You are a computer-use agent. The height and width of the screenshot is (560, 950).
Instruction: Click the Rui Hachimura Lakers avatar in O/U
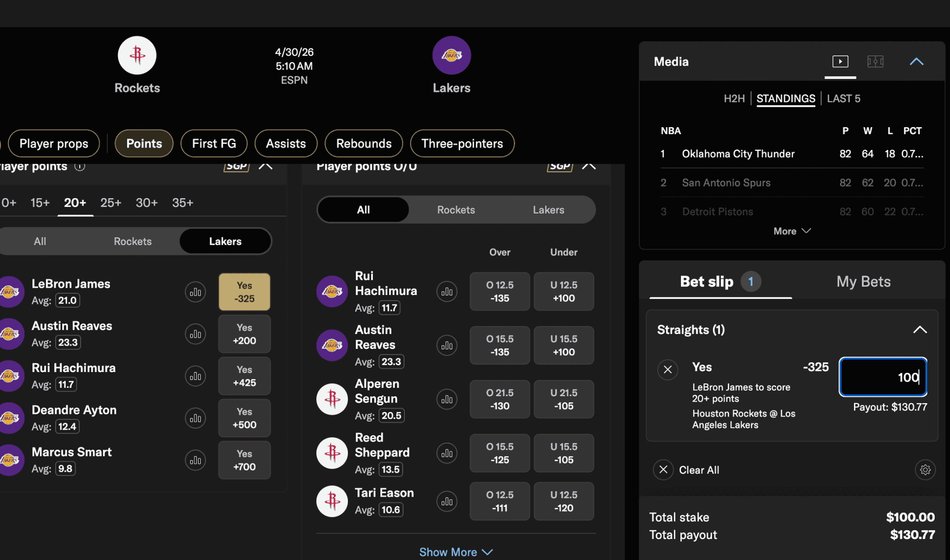(332, 291)
